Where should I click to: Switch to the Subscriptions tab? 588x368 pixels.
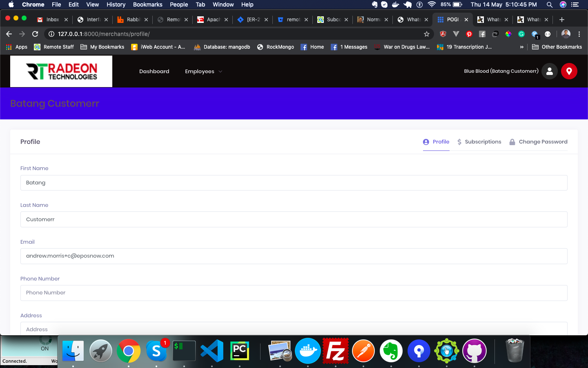479,142
